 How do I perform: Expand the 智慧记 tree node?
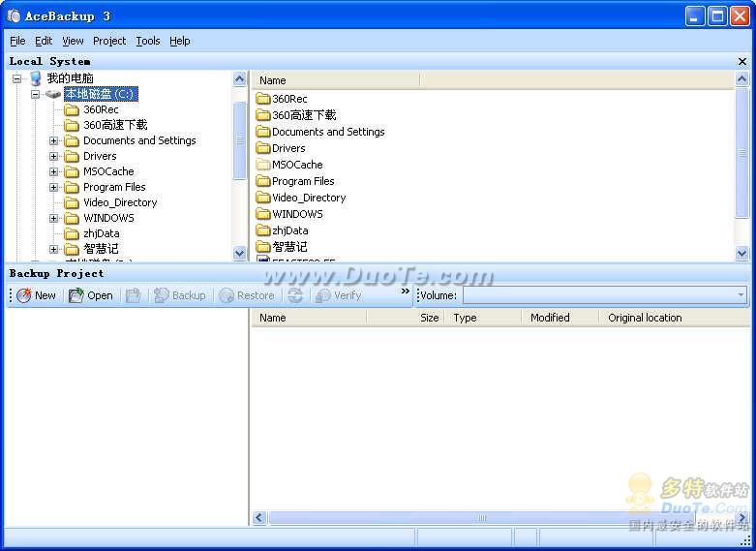(x=53, y=249)
